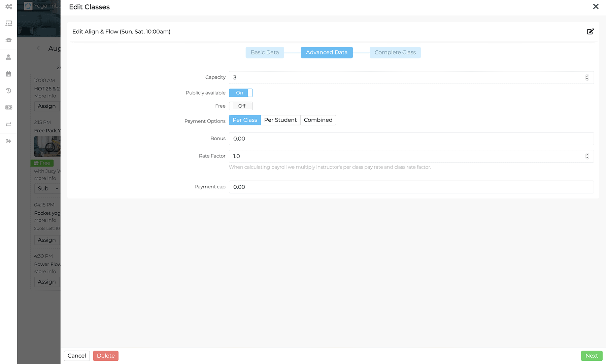
Task: Click the 'Edit Classes' dialog title
Action: pos(89,7)
